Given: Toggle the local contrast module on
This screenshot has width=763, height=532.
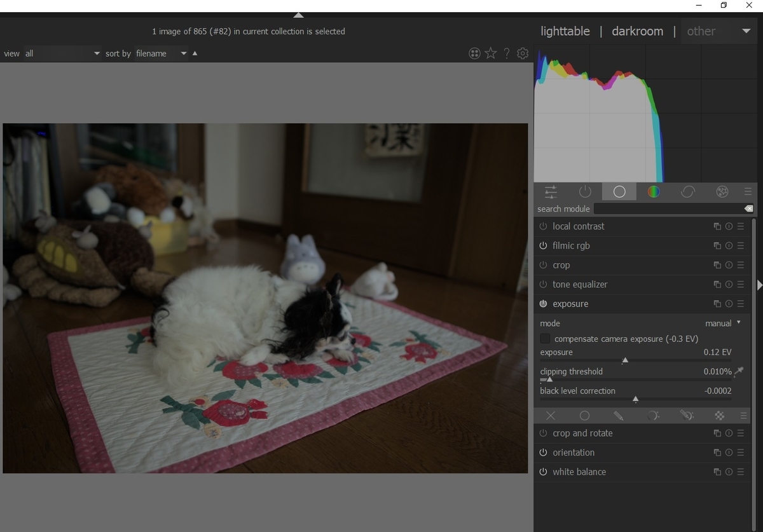Looking at the screenshot, I should click(x=543, y=226).
